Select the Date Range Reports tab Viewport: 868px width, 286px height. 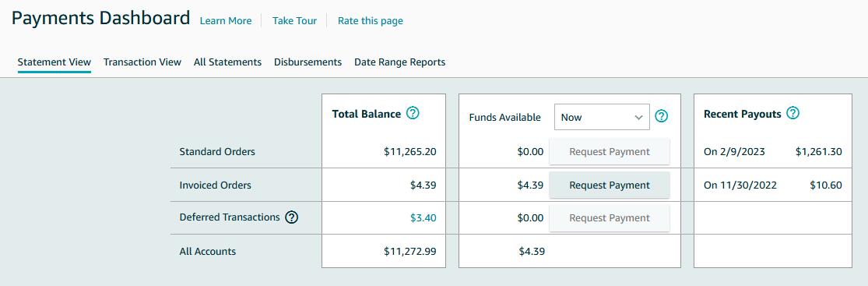[x=399, y=62]
